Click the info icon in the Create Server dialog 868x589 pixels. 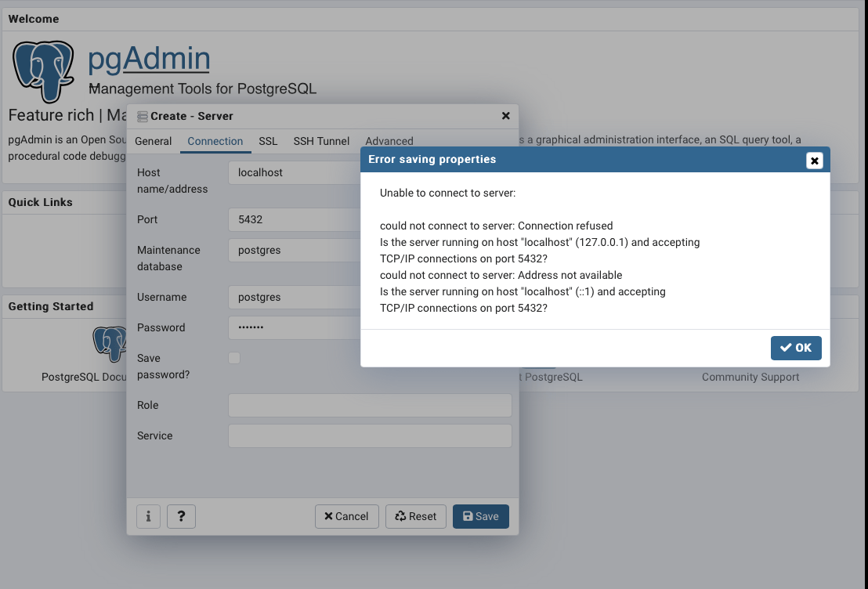click(x=148, y=516)
